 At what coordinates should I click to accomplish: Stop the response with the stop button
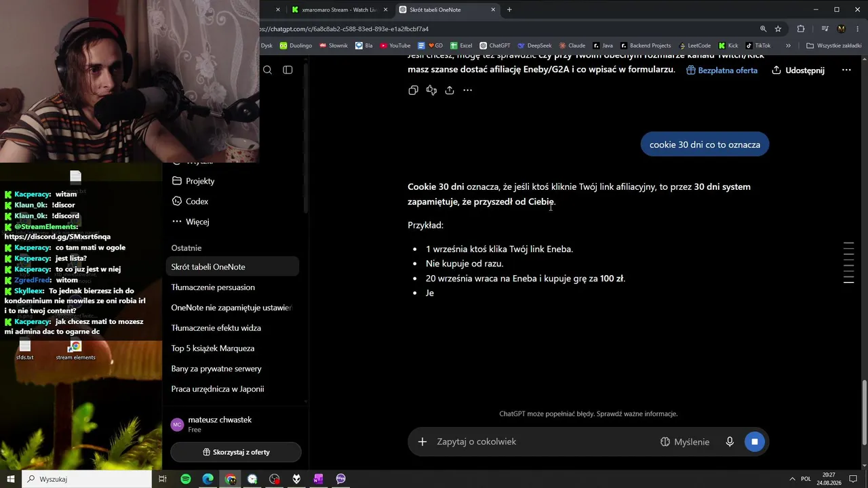[x=754, y=442]
